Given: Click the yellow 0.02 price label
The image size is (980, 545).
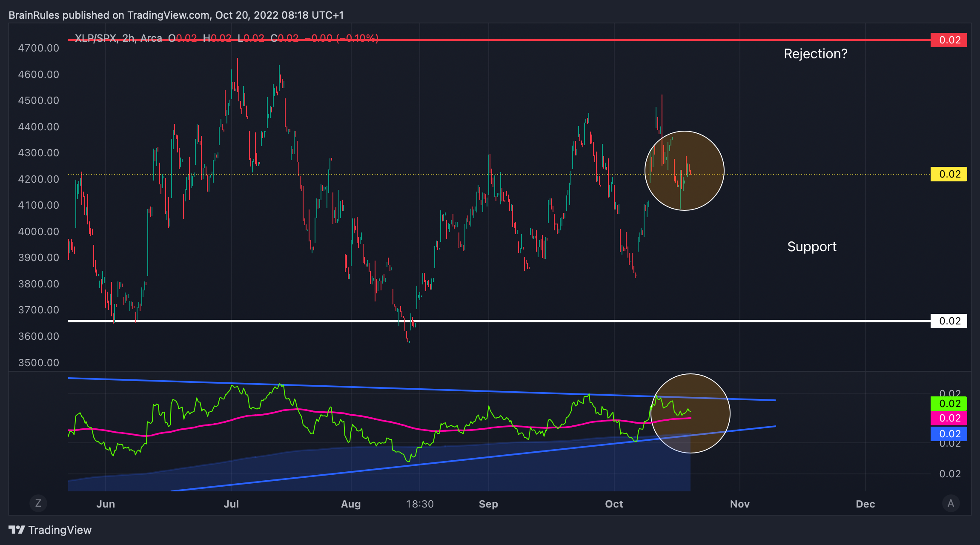Looking at the screenshot, I should tap(948, 174).
